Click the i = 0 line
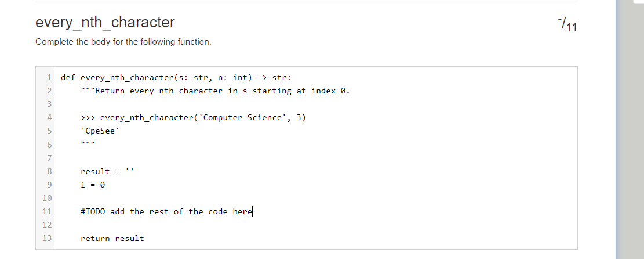Screen dimensions: 644x259 point(93,185)
